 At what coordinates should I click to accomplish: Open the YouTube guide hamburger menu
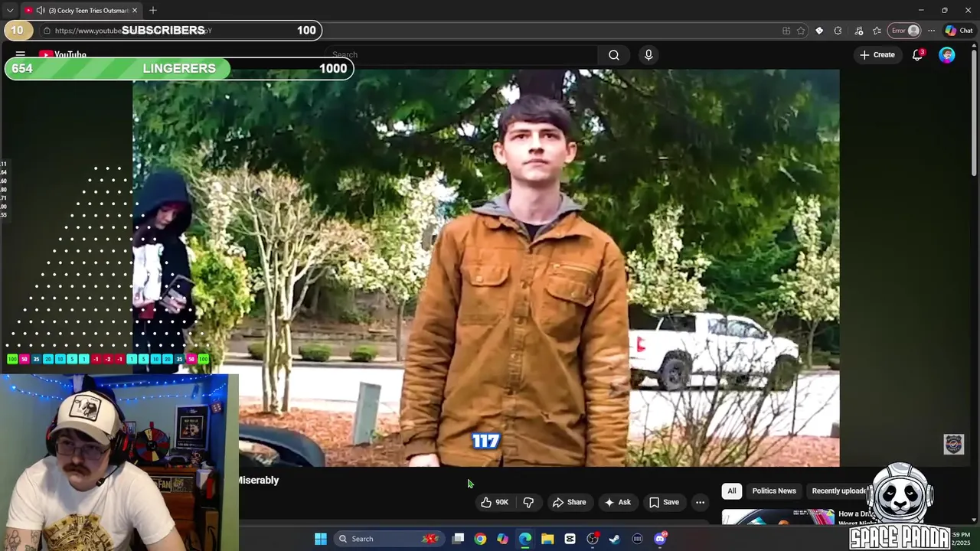click(x=21, y=54)
